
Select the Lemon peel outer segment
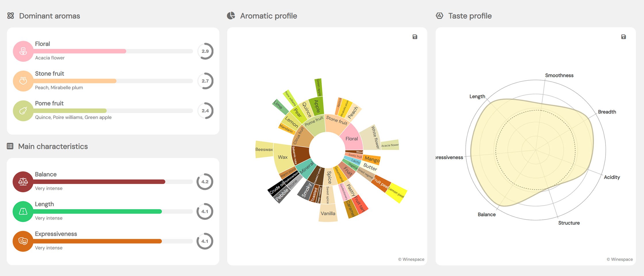point(397,193)
